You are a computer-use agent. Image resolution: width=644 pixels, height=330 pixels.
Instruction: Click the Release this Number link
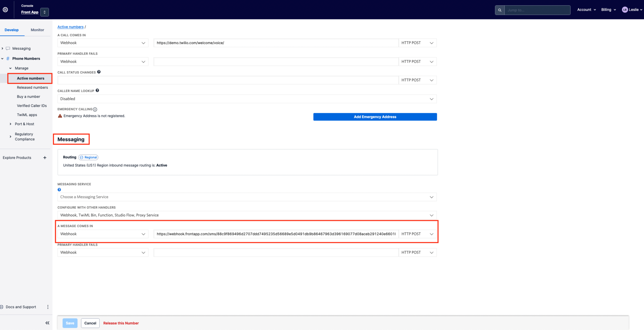coord(121,323)
